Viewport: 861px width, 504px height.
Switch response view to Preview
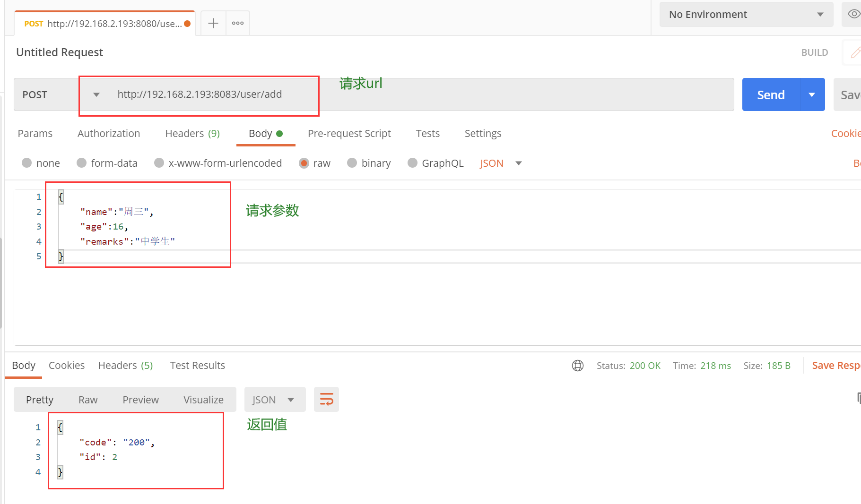point(140,400)
